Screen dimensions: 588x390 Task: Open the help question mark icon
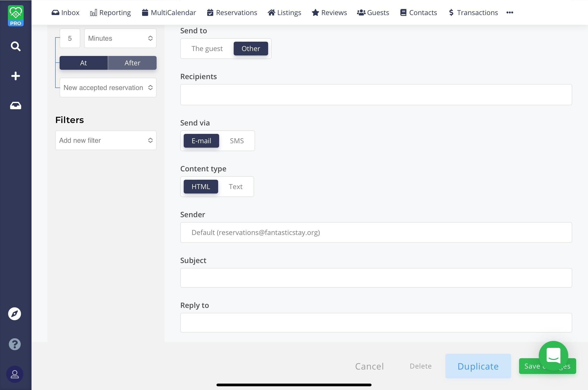(x=15, y=344)
